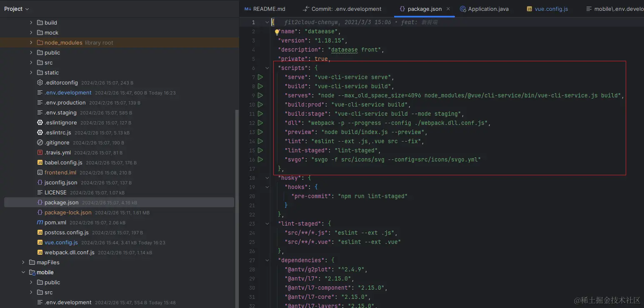644x308 pixels.
Task: Select postcss.config.js file
Action: 67,232
